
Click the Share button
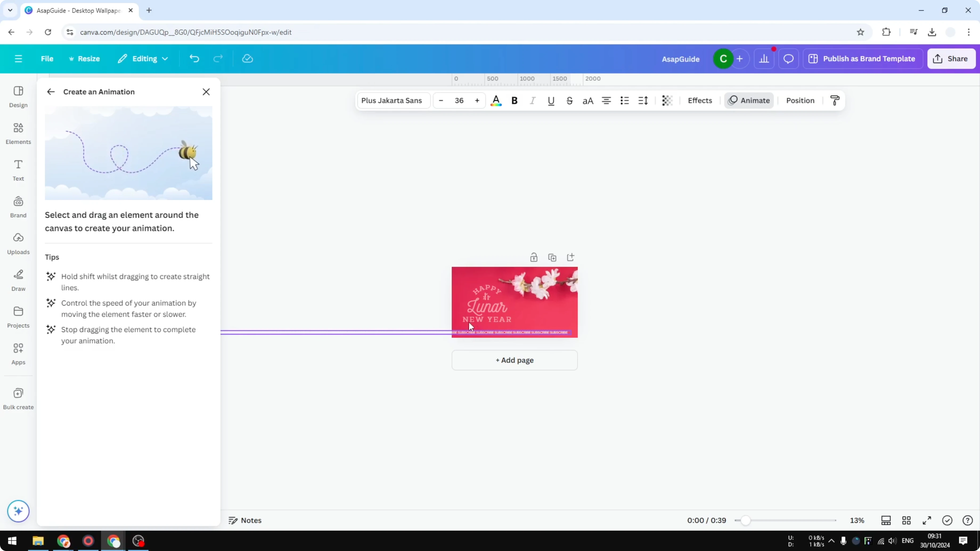point(952,59)
